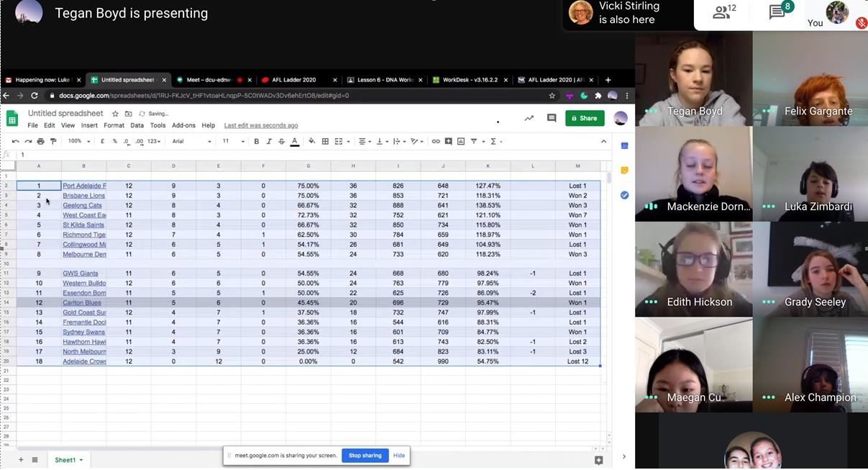Viewport: 868px width, 470px height.
Task: Show the Meet participants list
Action: click(724, 12)
